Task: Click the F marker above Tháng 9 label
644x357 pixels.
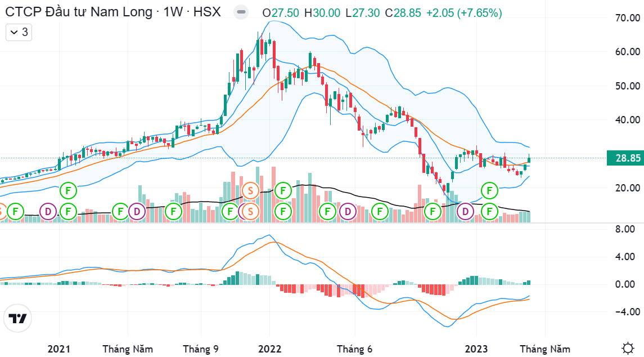Action: (173, 212)
